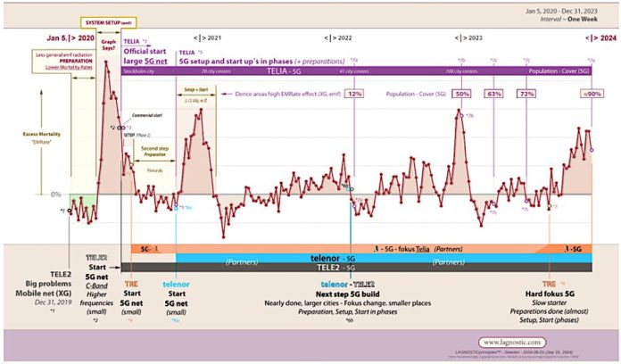This screenshot has height=364, width=621.
Task: Click the 'TELE2 - 5G' dark gray bar
Action: [356, 268]
